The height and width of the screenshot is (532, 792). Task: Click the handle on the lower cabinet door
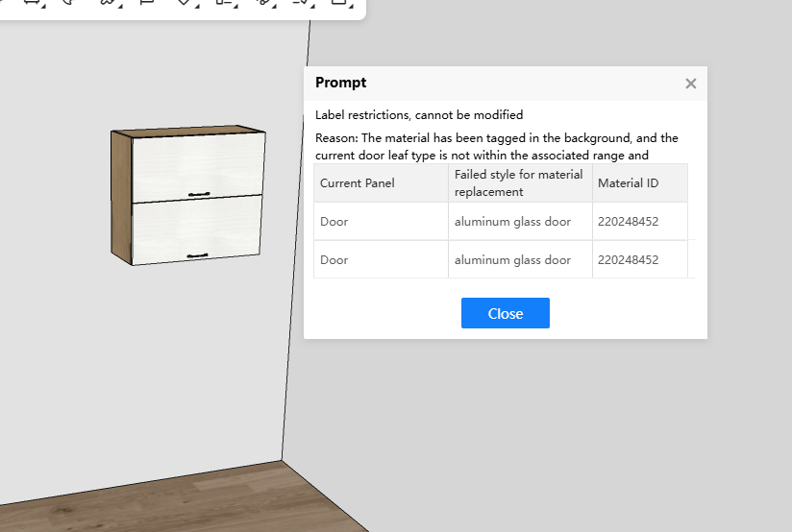(x=197, y=255)
